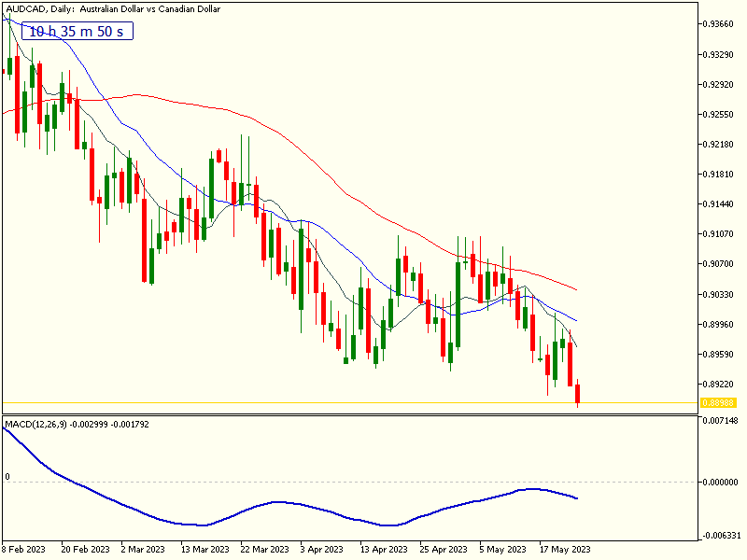Screen dimensions: 747x560
Task: Click the -0.006331 MACD scale value
Action: [720, 535]
